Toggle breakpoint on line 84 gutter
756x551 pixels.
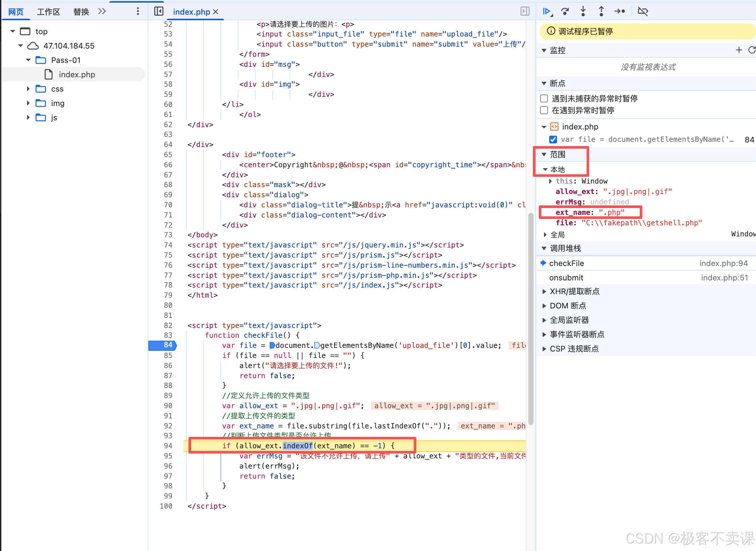pyautogui.click(x=163, y=345)
